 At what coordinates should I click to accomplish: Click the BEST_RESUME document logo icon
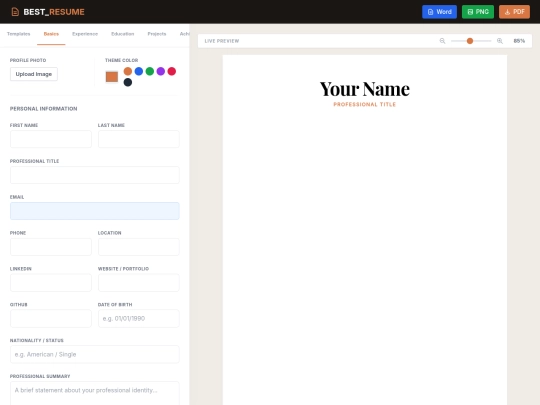[15, 12]
